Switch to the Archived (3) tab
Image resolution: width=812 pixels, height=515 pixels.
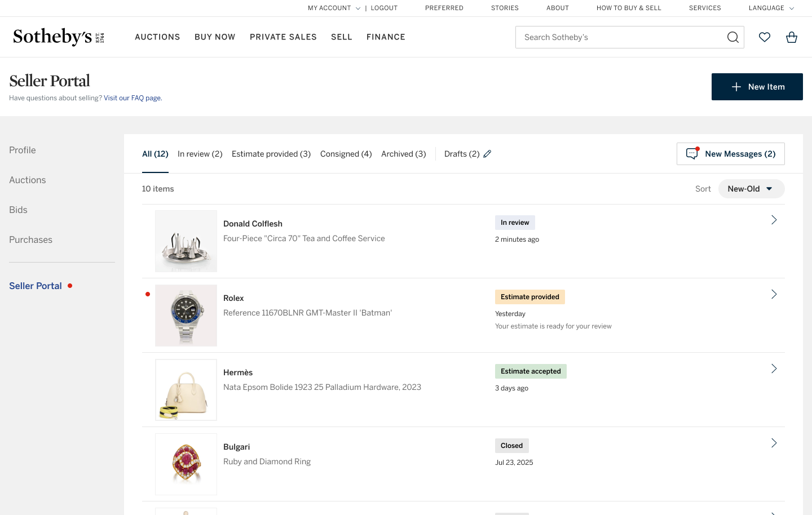(x=404, y=154)
